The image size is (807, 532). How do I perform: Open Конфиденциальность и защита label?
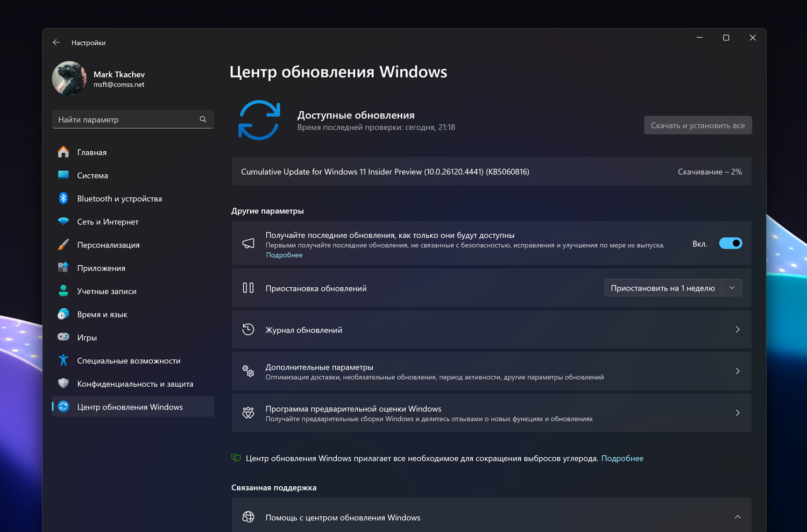135,384
